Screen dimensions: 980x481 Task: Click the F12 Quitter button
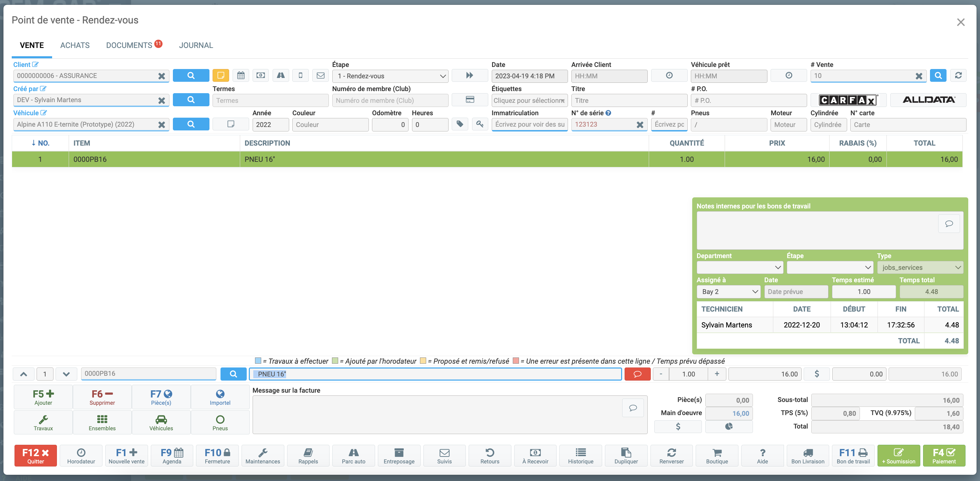pos(36,455)
